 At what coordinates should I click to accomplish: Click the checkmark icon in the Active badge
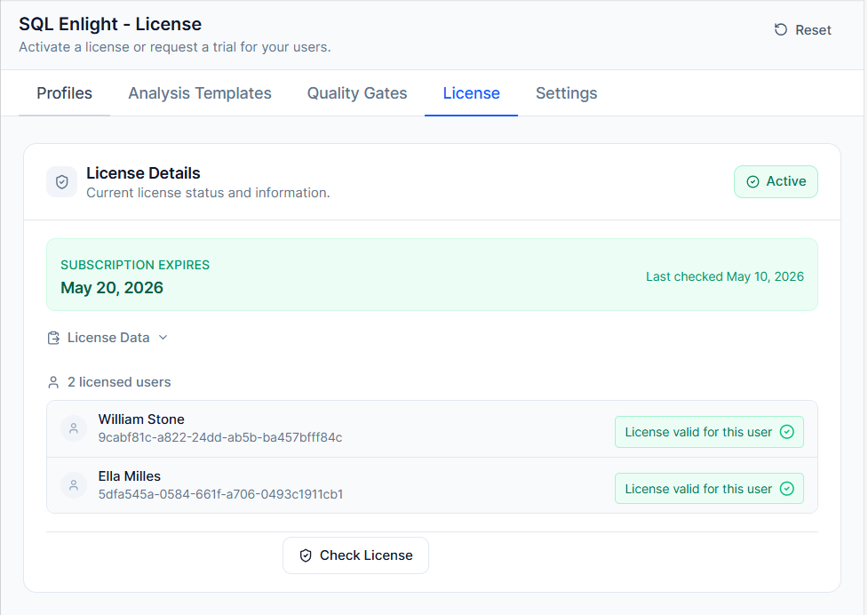[753, 181]
